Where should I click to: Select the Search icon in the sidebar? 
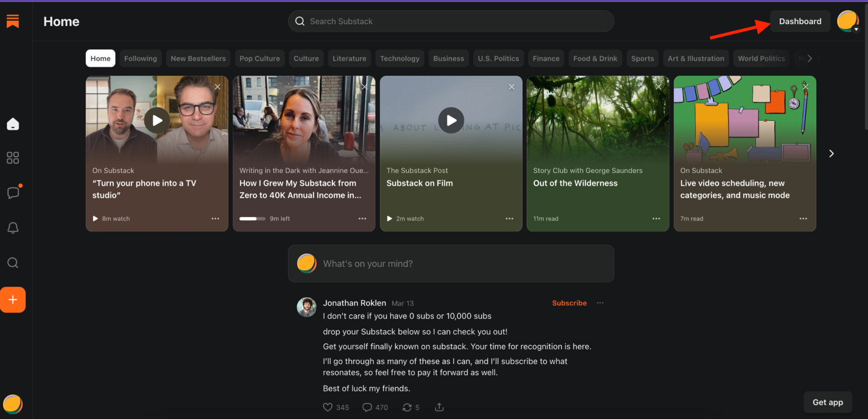pyautogui.click(x=13, y=263)
